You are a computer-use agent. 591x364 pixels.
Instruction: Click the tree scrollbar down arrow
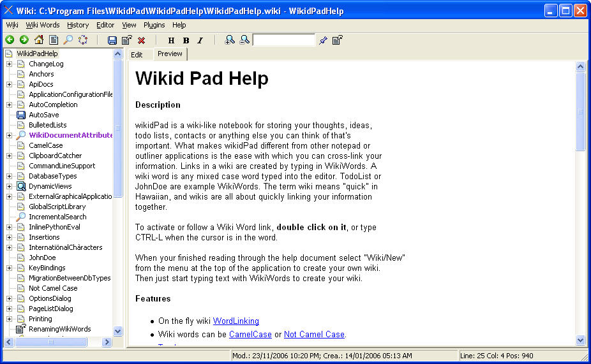118,331
